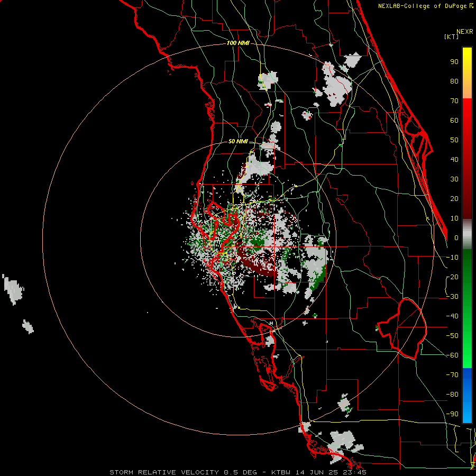Click the -80 value on velocity scale
Image resolution: width=476 pixels, height=476 pixels.
click(x=452, y=395)
